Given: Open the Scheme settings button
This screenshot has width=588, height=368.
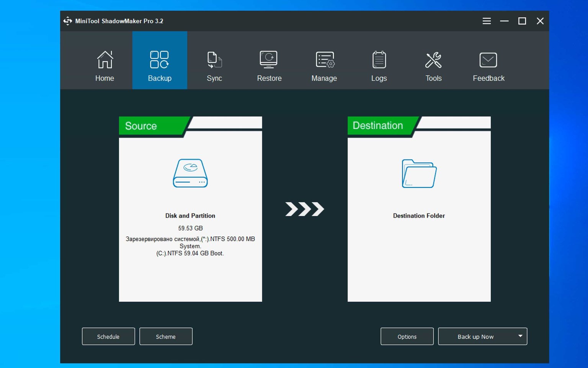Looking at the screenshot, I should pos(166,336).
